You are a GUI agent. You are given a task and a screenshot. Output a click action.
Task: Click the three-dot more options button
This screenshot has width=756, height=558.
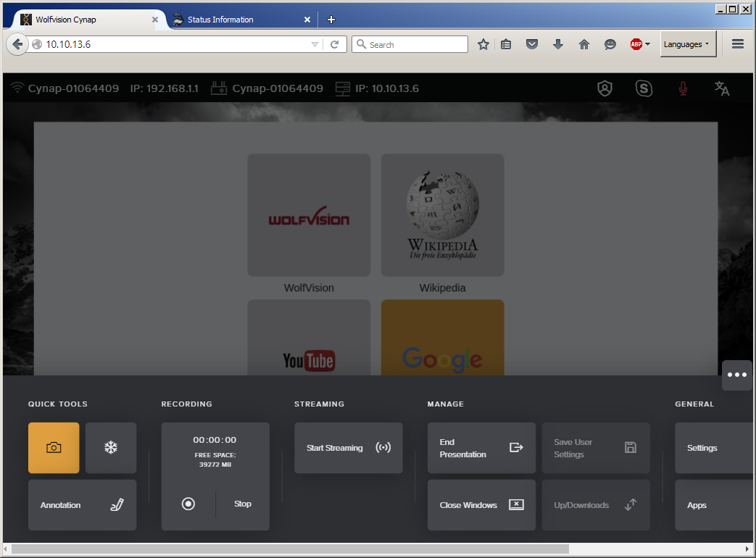click(x=736, y=375)
